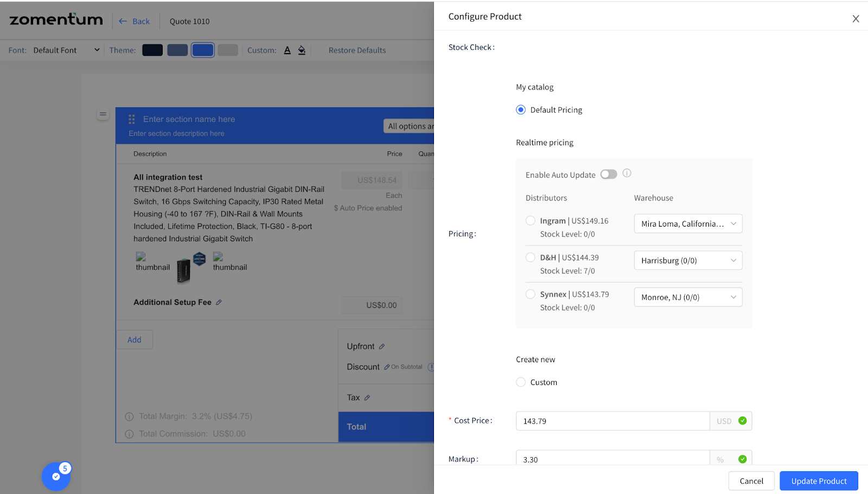Click the Total Commission info icon

(x=129, y=434)
